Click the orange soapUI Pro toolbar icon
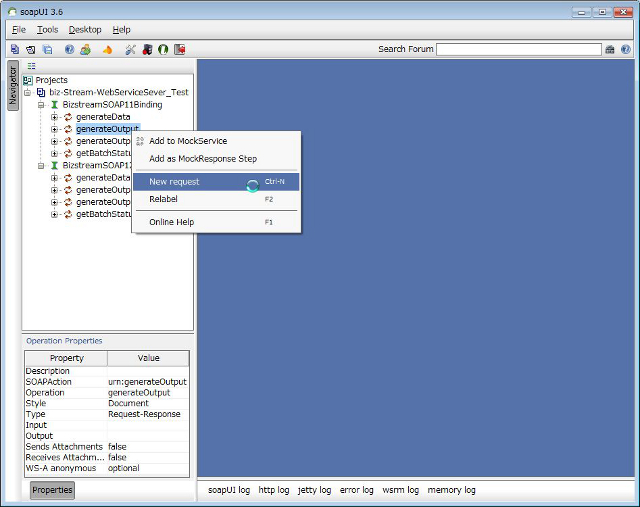640x507 pixels. tap(107, 50)
